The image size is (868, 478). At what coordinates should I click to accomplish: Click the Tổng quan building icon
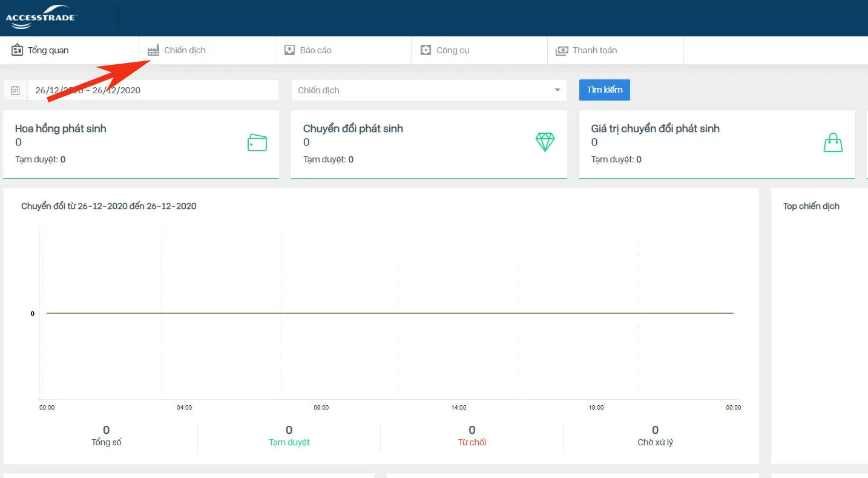(17, 50)
